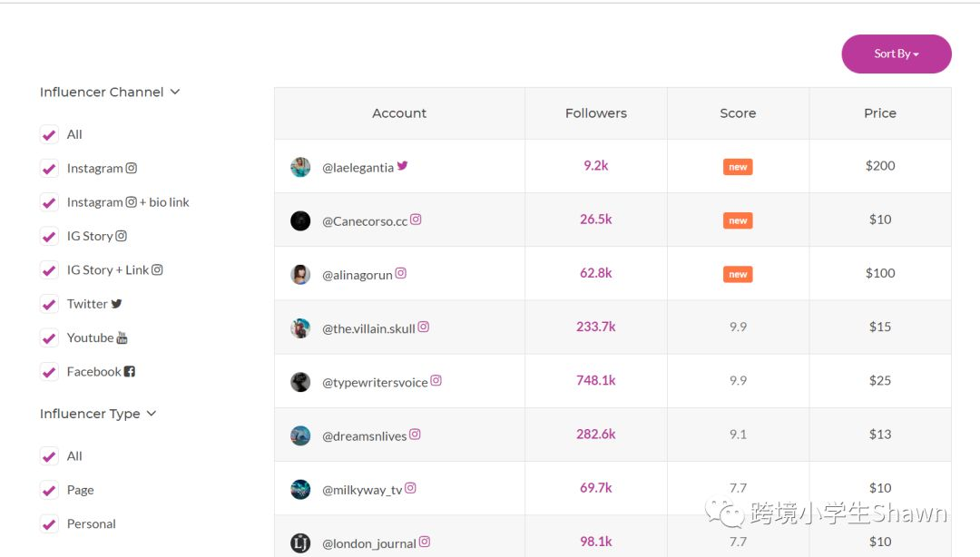
Task: Open the @alinagorun account link
Action: 357,275
